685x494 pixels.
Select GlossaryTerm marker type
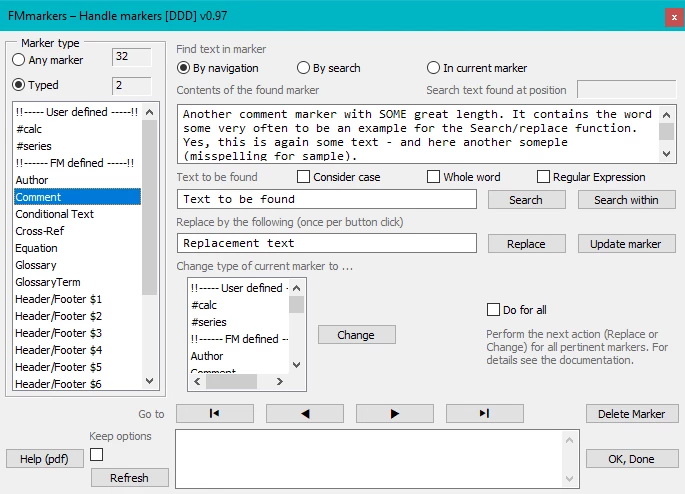coord(77,282)
